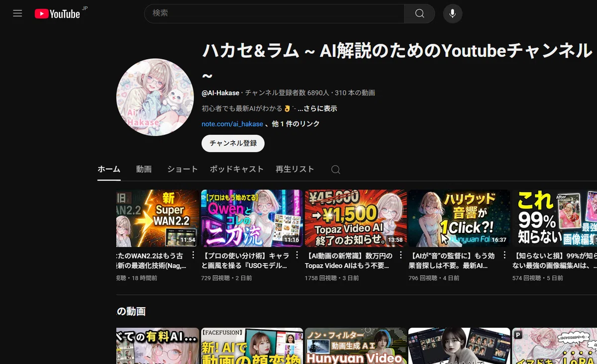Image resolution: width=597 pixels, height=364 pixels.
Task: Expand description with …さらに表示
Action: click(317, 108)
